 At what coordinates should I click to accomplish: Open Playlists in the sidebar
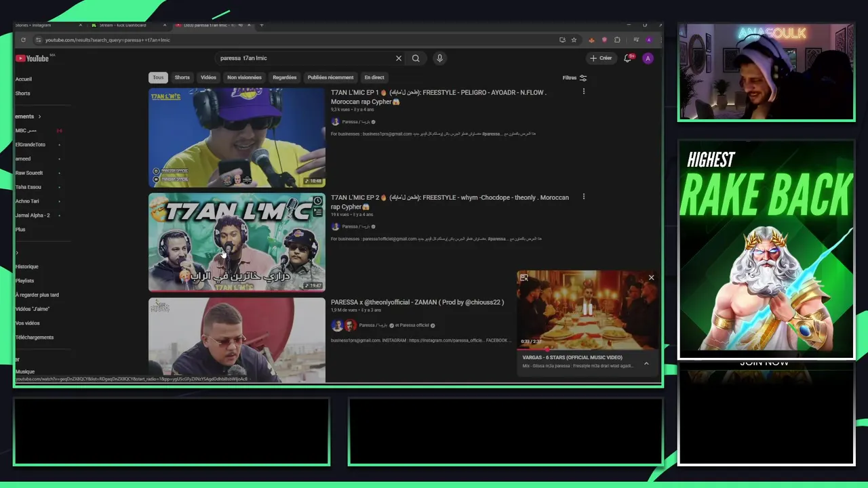(25, 281)
